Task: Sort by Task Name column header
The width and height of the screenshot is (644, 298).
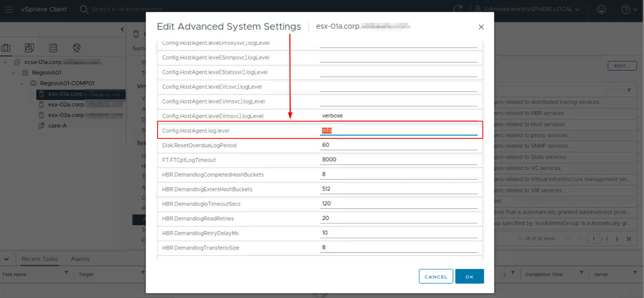Action: coord(14,274)
